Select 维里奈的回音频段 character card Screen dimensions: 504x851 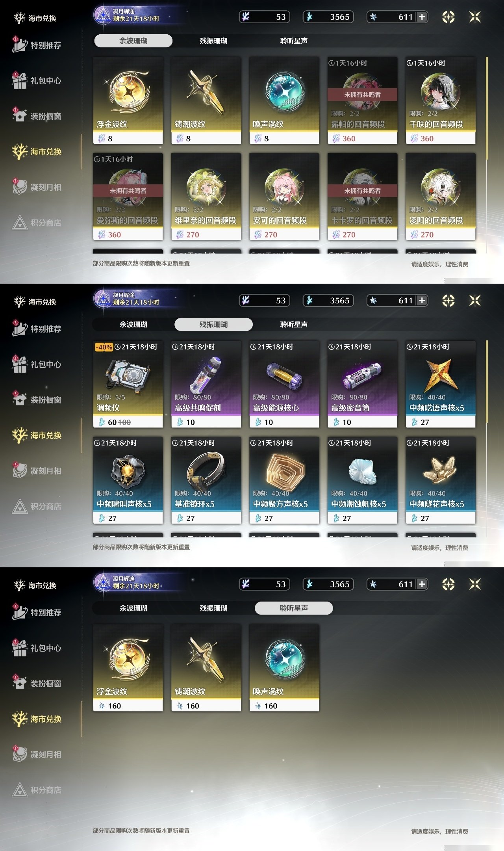(206, 197)
